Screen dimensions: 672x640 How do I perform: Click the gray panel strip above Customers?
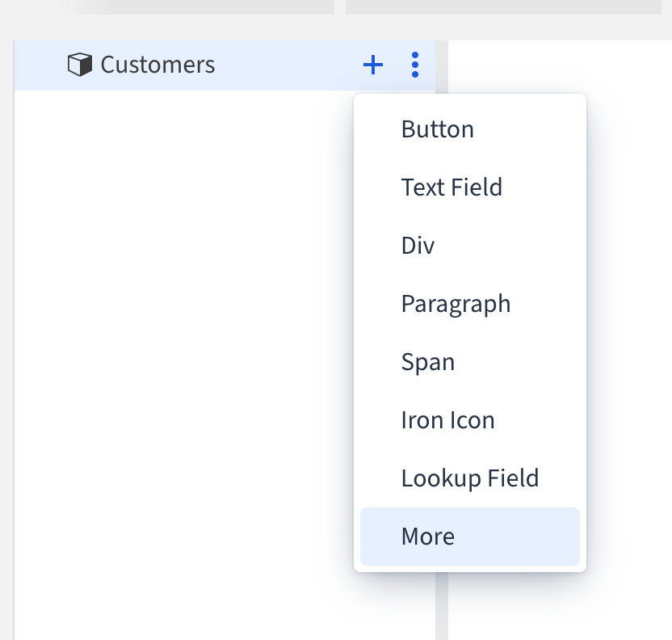[202, 8]
